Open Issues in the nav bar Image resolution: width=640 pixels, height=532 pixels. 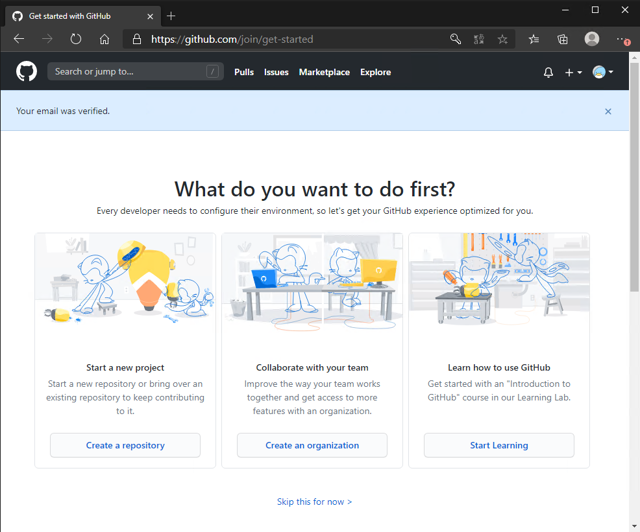tap(276, 72)
